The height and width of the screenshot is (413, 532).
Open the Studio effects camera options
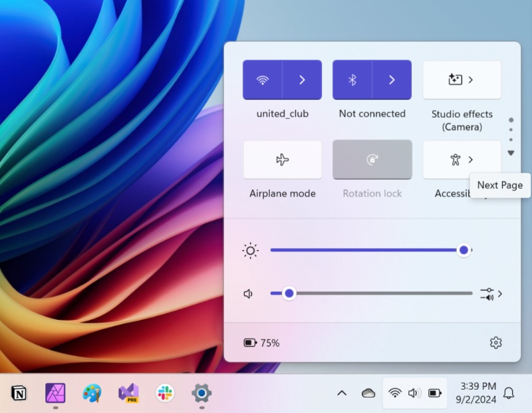click(x=462, y=80)
